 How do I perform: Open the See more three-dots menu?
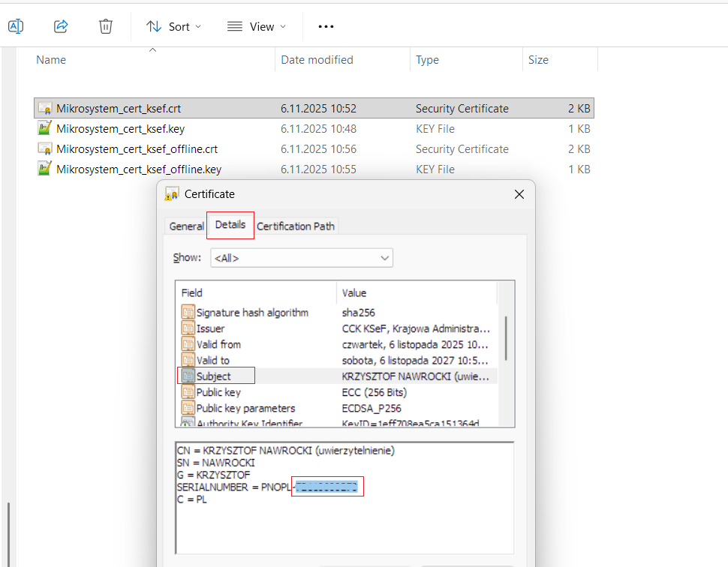(325, 26)
